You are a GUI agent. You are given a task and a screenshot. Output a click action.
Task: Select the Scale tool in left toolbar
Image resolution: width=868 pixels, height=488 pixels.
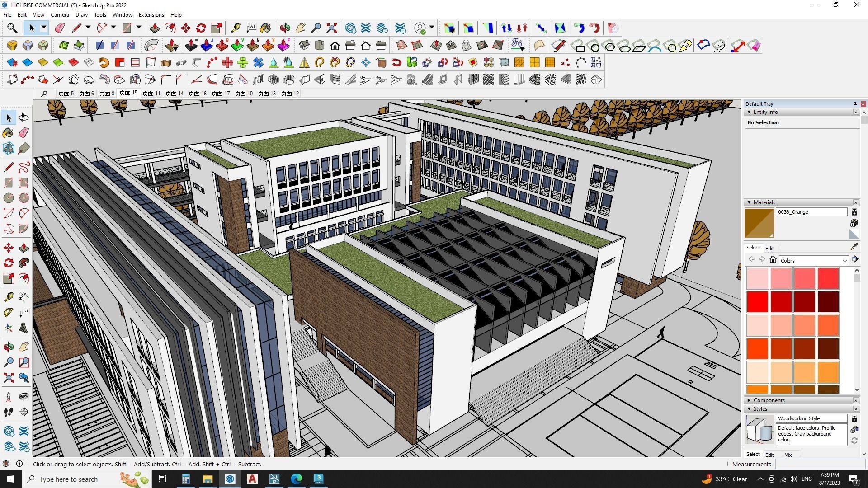coord(9,278)
